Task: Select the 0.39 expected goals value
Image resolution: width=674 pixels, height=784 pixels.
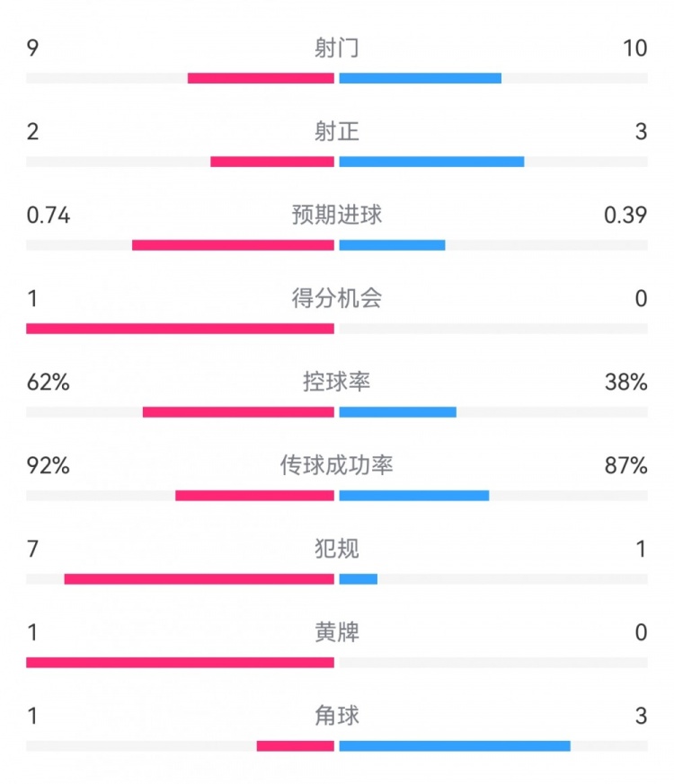Action: pos(626,216)
